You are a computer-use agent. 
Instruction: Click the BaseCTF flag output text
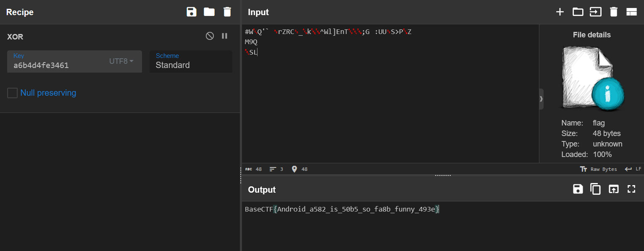(342, 209)
